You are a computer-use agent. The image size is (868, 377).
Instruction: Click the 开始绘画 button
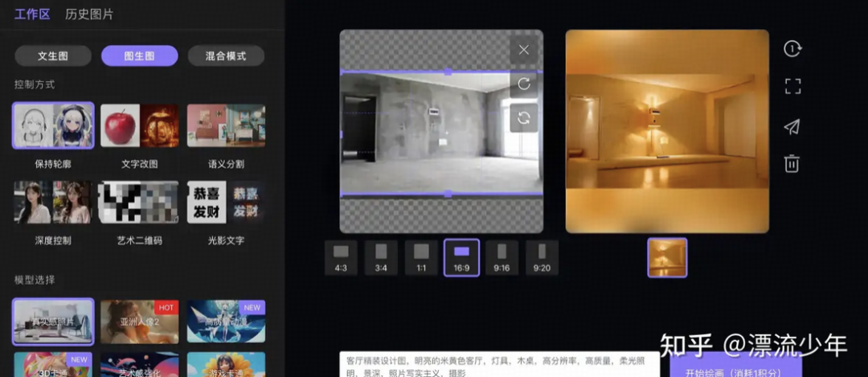click(735, 366)
